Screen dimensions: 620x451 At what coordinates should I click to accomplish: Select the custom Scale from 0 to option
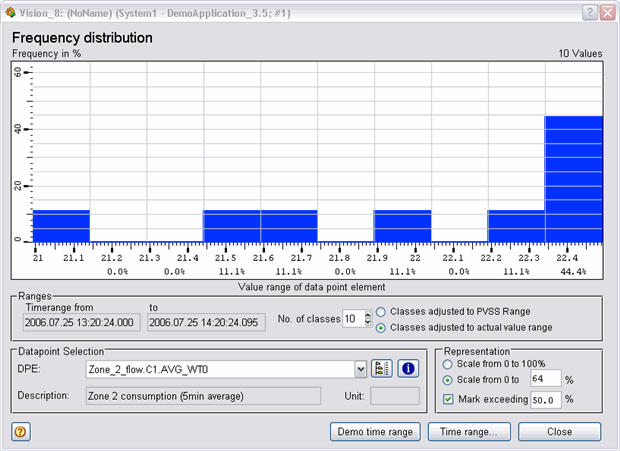(448, 380)
